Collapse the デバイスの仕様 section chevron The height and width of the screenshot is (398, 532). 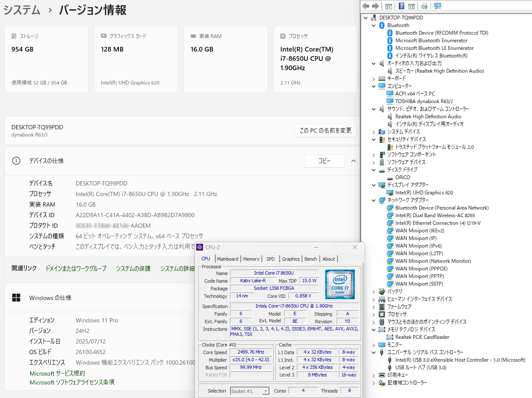354,161
